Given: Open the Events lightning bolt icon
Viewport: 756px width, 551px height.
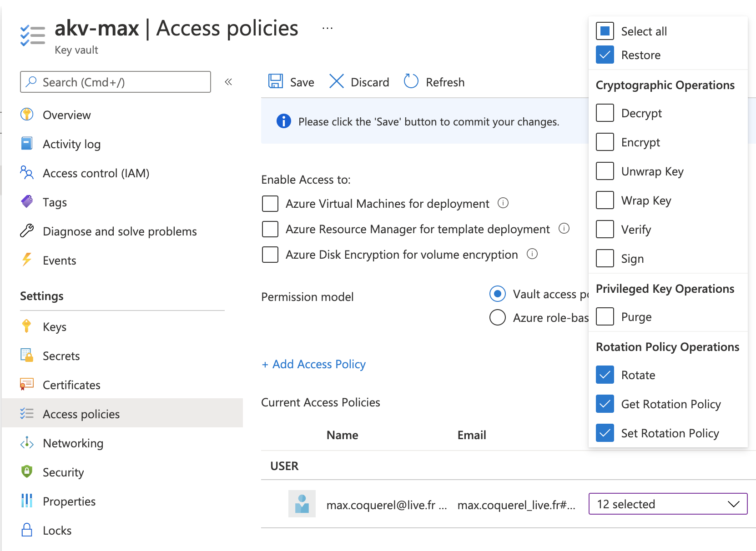Looking at the screenshot, I should coord(27,260).
